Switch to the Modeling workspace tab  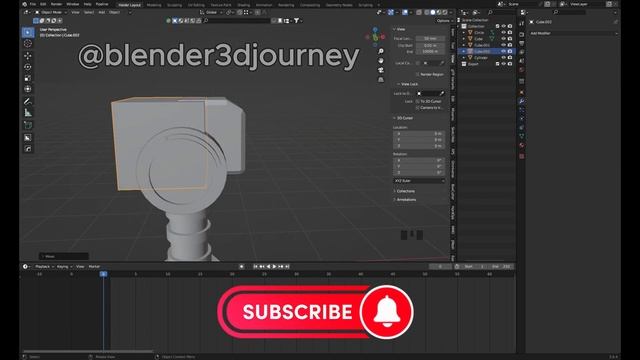tap(154, 5)
